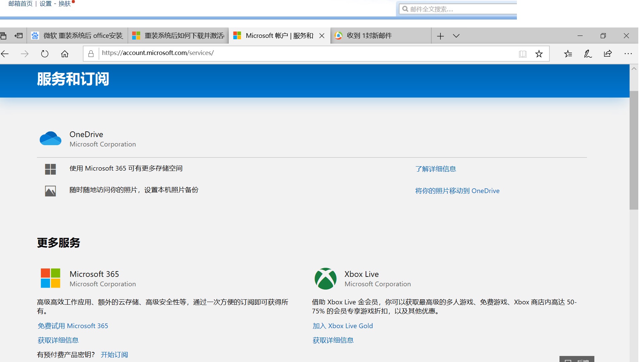Switch to 微软 重装系统后 office安装 tab
Viewport: 644px width, 362px height.
77,36
